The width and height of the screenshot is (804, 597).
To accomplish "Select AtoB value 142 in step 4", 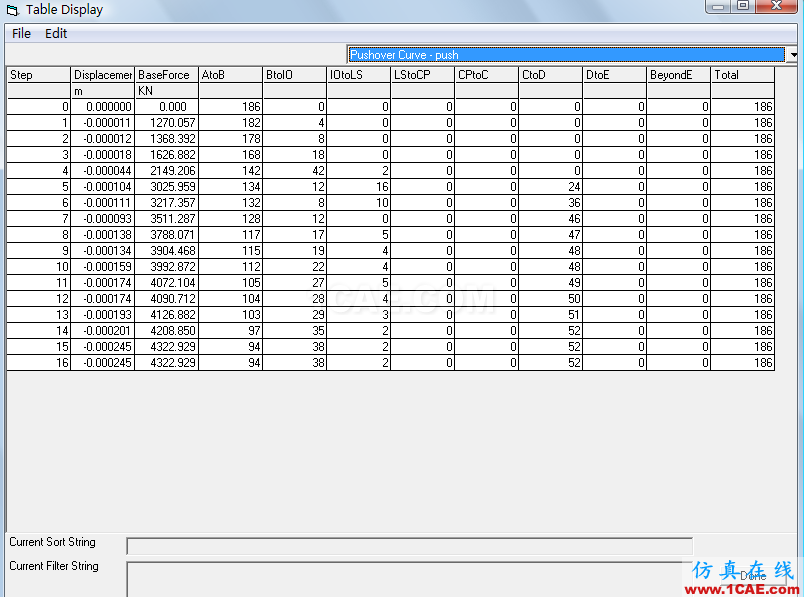I will pyautogui.click(x=231, y=170).
